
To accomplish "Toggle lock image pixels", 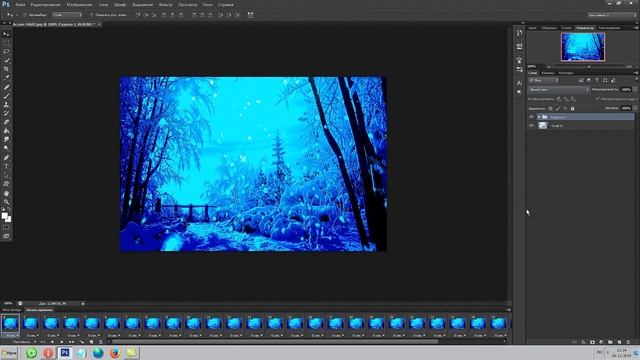I will point(558,108).
